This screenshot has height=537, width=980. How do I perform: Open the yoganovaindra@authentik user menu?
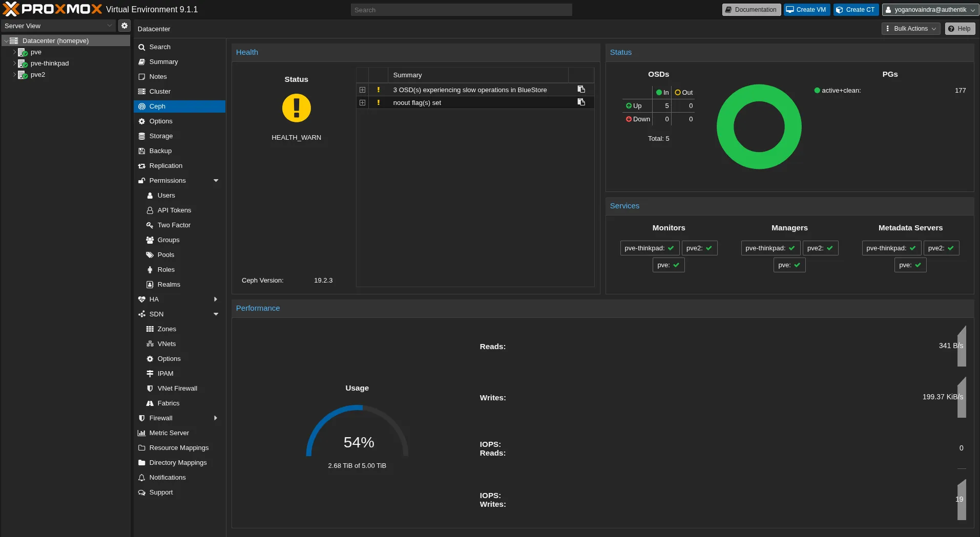tap(930, 10)
